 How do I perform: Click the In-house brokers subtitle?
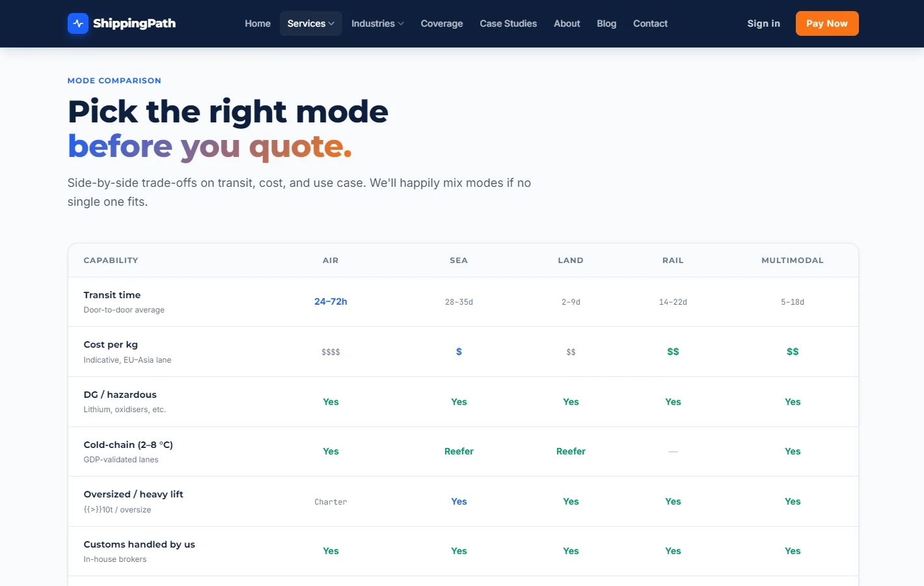point(115,559)
